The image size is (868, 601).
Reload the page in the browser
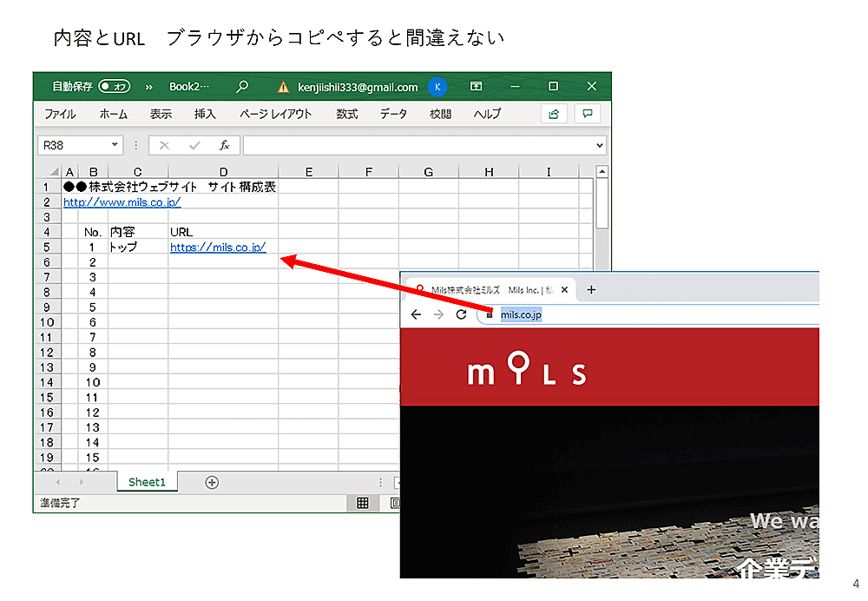[x=461, y=314]
